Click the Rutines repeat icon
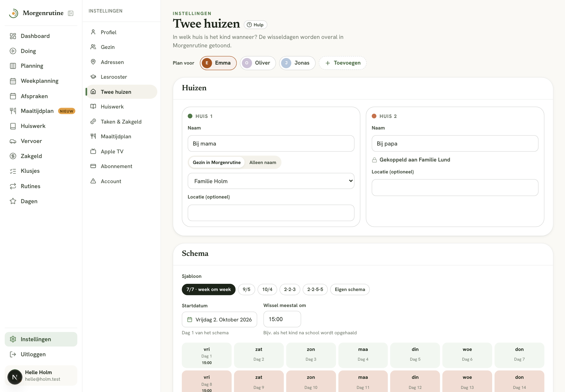 [x=13, y=186]
